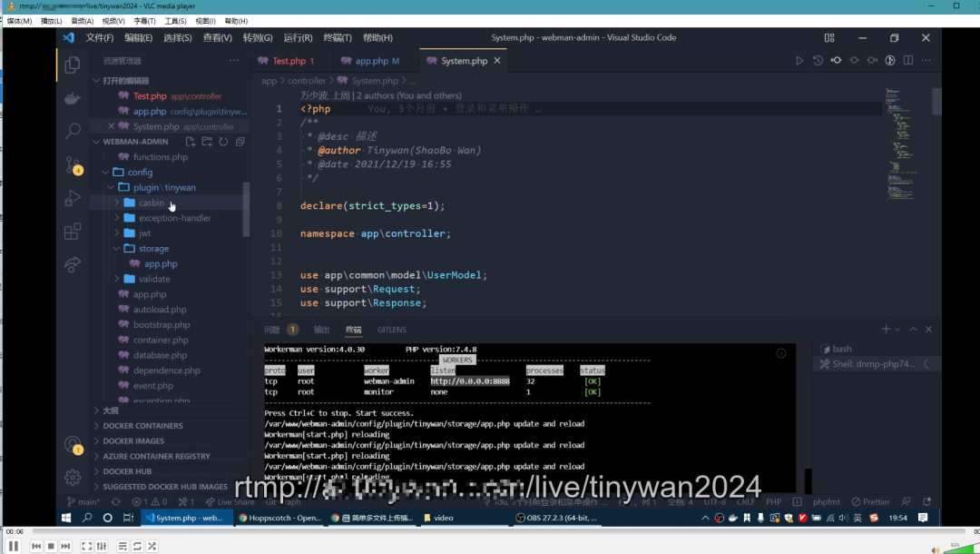This screenshot has width=980, height=554.
Task: Toggle VLC random shuffle mode
Action: click(x=152, y=546)
